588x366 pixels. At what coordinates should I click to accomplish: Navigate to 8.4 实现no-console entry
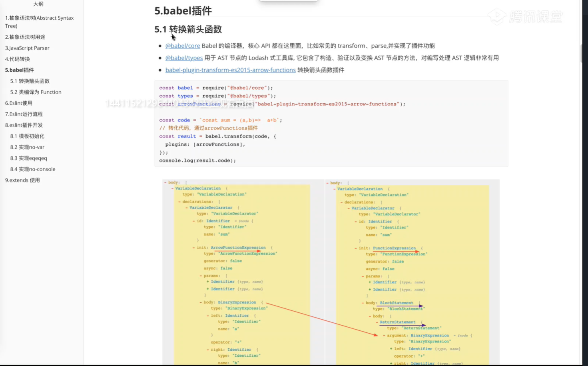33,169
